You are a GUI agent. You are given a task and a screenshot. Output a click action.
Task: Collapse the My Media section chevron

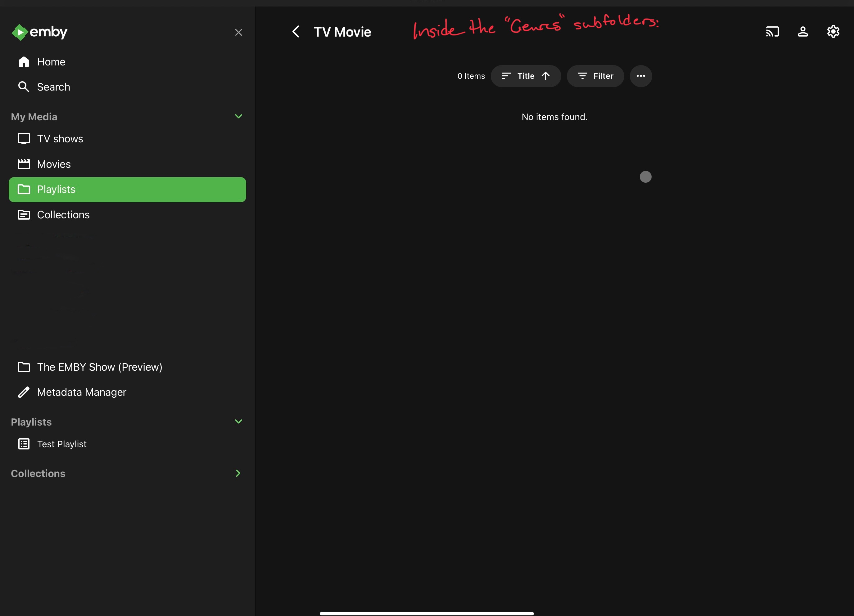pos(238,116)
